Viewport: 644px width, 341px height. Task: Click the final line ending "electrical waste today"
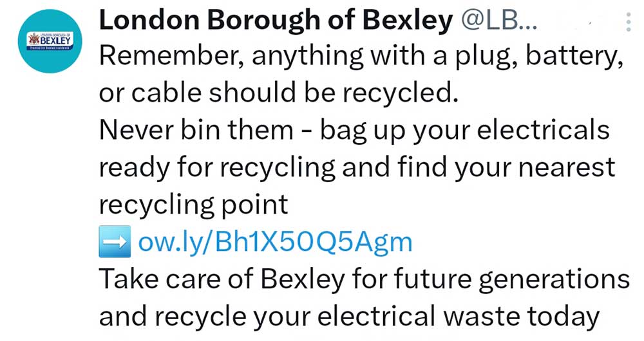click(x=349, y=317)
